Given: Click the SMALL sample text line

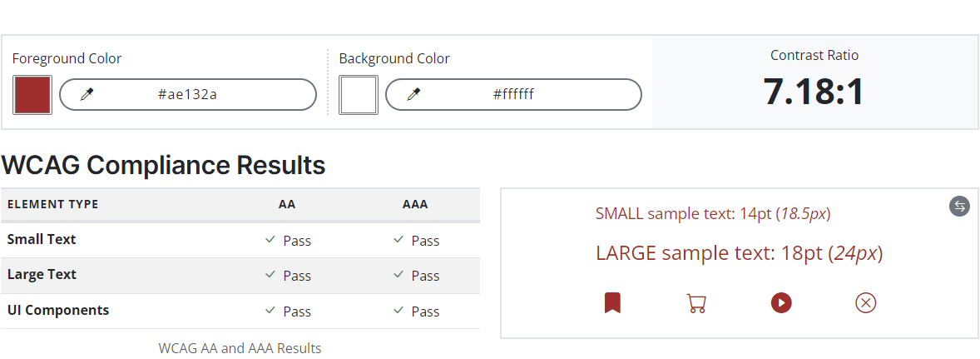Looking at the screenshot, I should click(x=713, y=214).
